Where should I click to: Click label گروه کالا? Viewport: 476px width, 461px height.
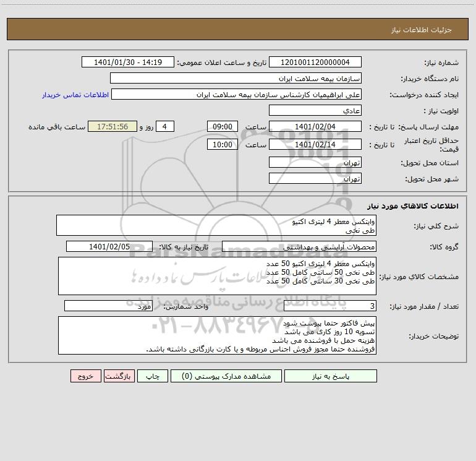click(x=444, y=248)
